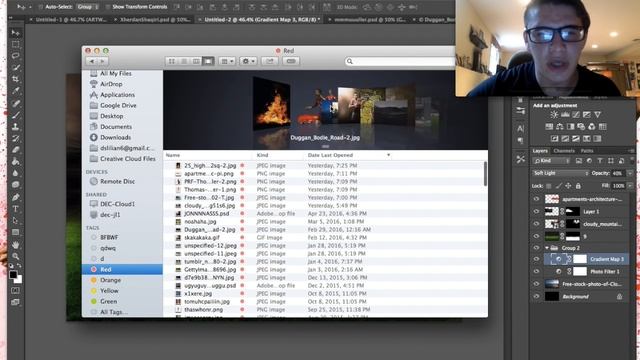This screenshot has height=360, width=640.
Task: Go back in Finder window
Action: point(92,61)
